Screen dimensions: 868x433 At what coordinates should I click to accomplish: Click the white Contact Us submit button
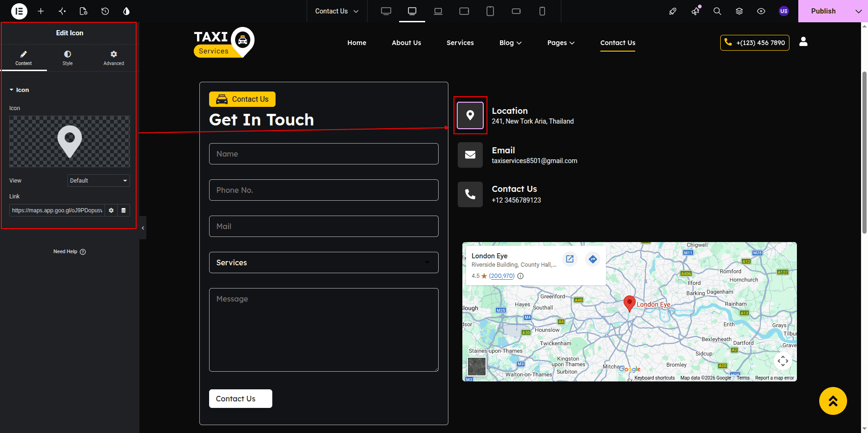(x=241, y=399)
